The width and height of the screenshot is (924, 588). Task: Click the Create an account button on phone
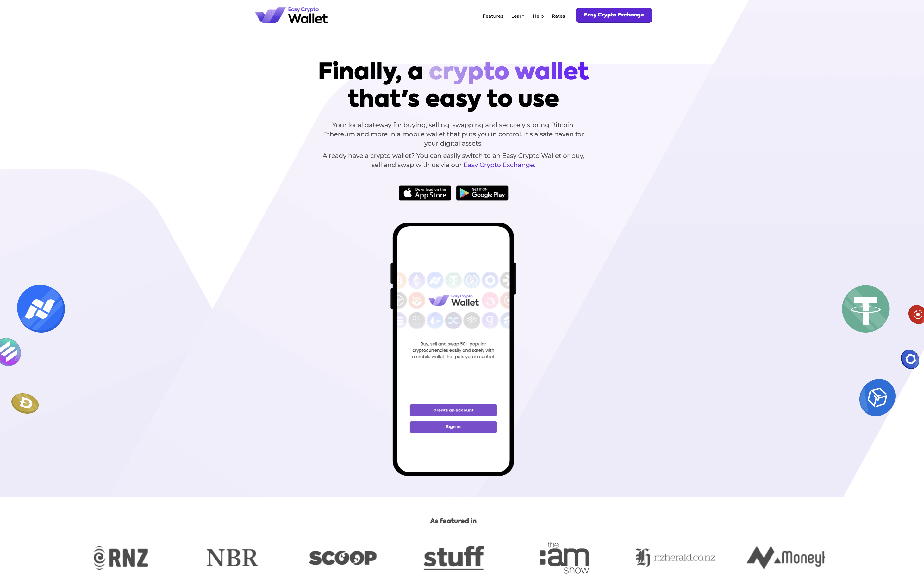coord(453,410)
